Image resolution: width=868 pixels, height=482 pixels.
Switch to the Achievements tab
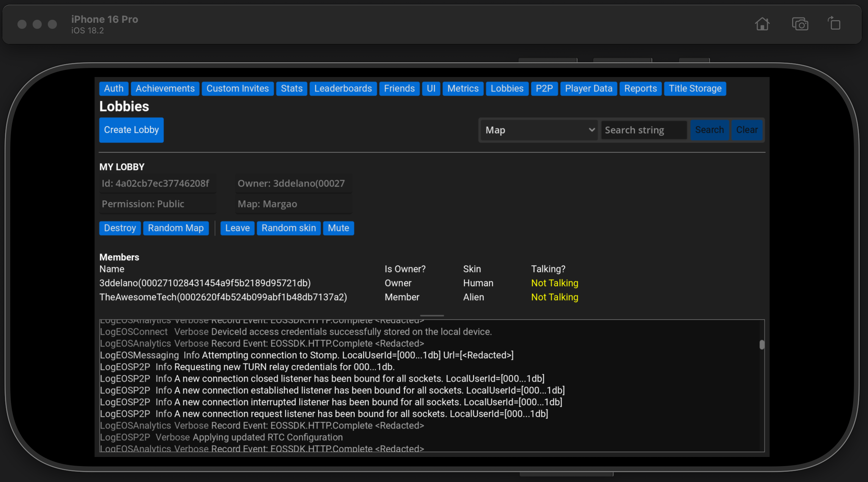(165, 88)
